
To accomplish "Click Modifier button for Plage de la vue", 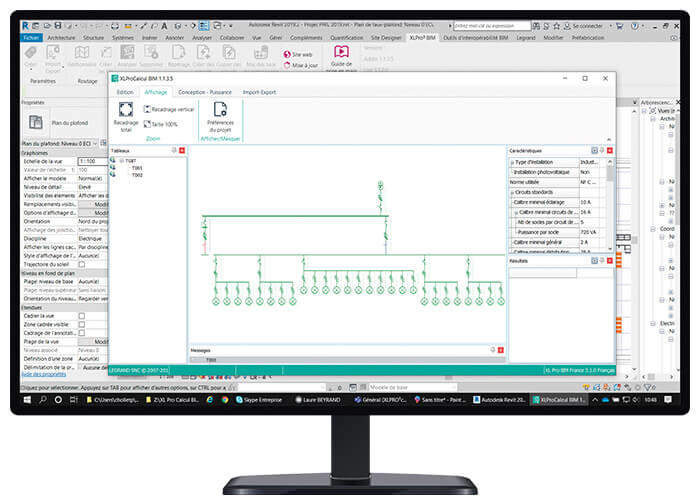I will (93, 342).
